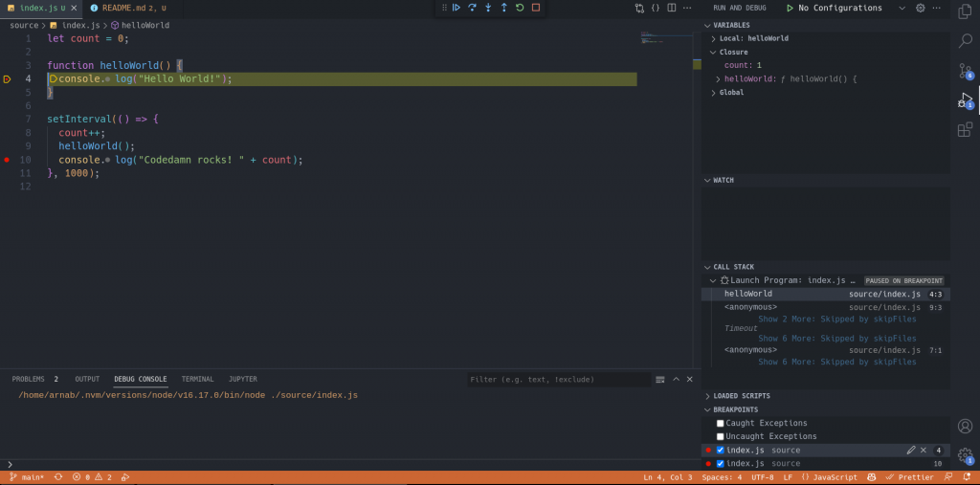Change indentation via Spaces: 4
The image size is (980, 485).
pos(722,477)
